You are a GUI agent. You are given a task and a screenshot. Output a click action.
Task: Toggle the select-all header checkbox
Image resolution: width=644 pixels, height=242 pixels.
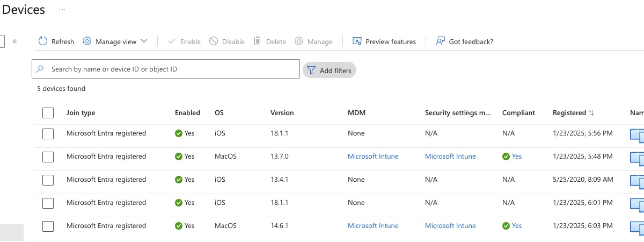pyautogui.click(x=48, y=113)
